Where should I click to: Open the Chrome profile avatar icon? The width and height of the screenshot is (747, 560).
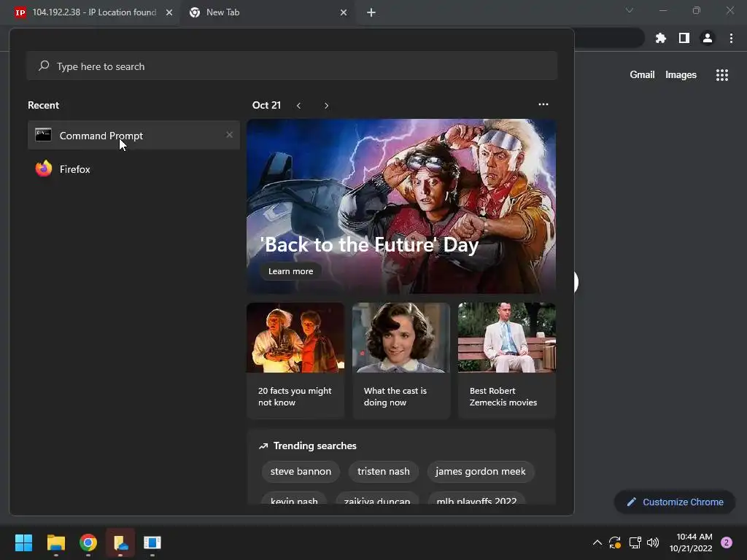tap(708, 38)
